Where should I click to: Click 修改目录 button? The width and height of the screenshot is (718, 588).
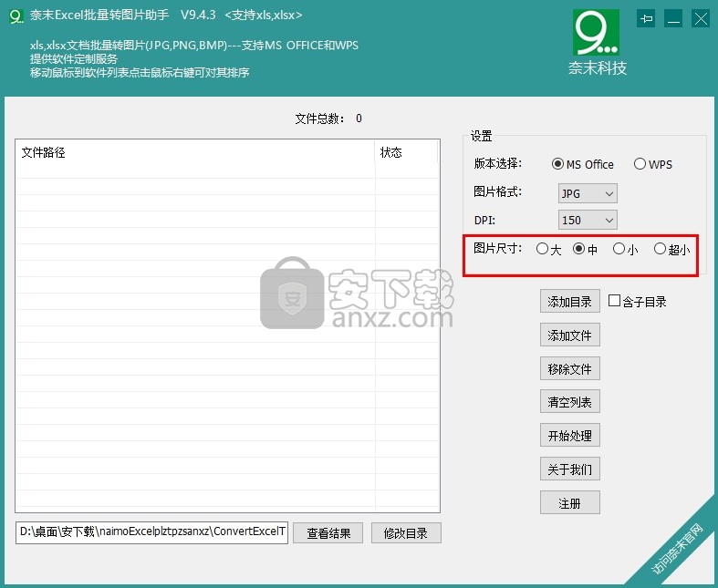406,533
